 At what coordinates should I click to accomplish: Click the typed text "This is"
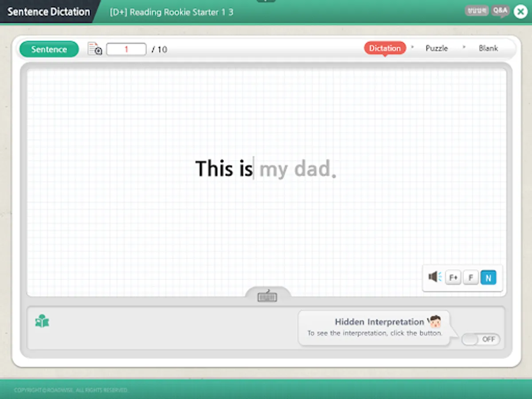[x=224, y=168]
